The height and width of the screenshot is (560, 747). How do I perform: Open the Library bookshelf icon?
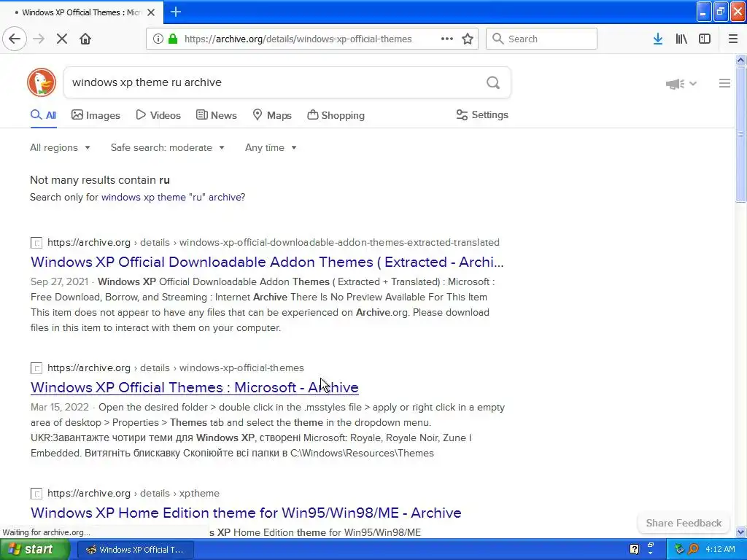(681, 39)
